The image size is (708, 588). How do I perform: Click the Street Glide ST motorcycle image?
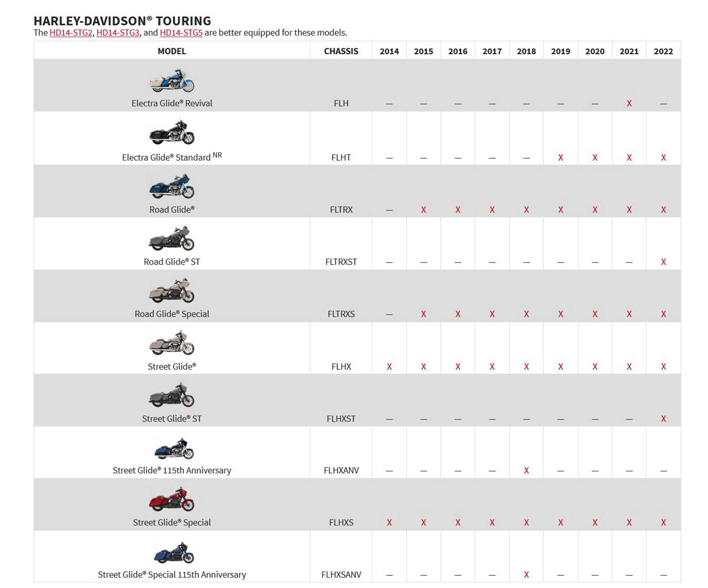click(172, 395)
